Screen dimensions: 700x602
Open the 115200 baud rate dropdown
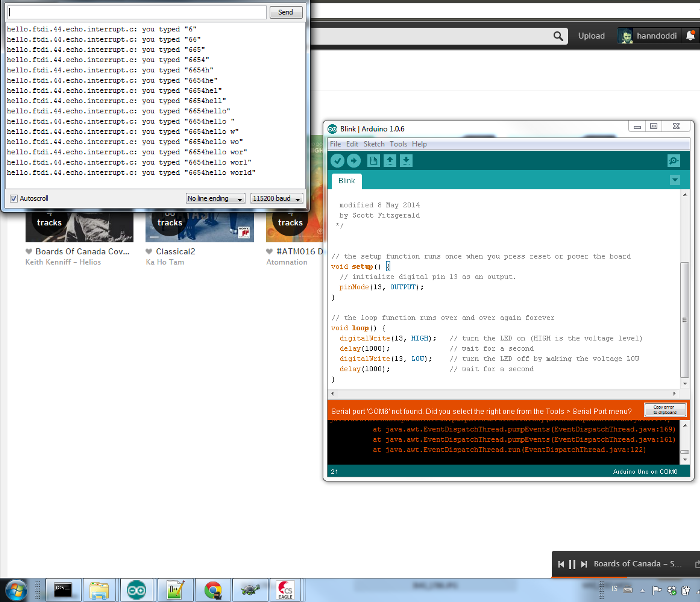(277, 198)
